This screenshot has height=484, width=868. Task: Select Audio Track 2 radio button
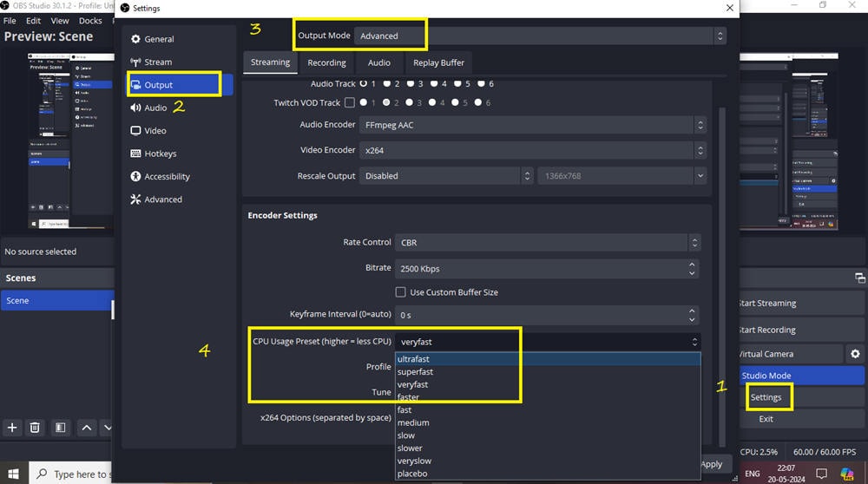pyautogui.click(x=386, y=83)
